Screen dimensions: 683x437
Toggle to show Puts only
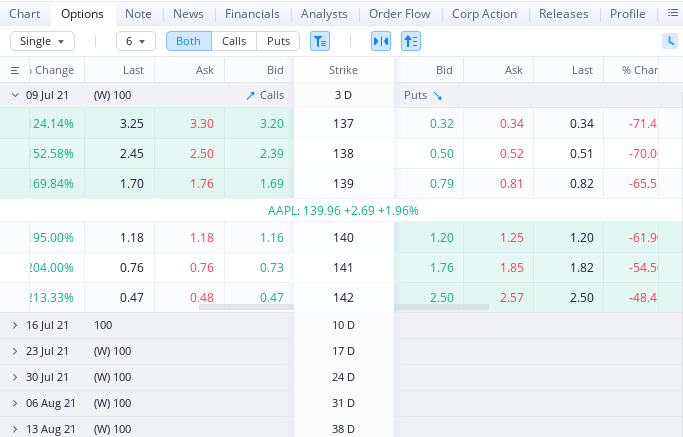pos(278,41)
